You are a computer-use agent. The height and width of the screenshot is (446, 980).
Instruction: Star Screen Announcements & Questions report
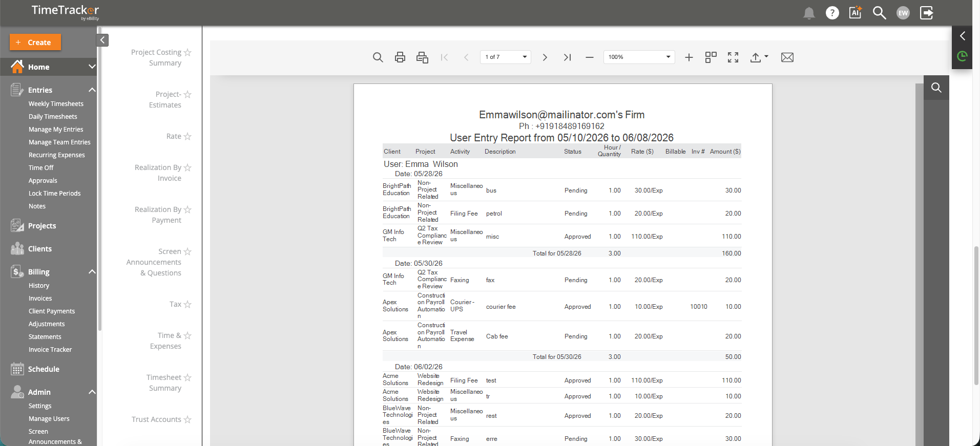(187, 251)
